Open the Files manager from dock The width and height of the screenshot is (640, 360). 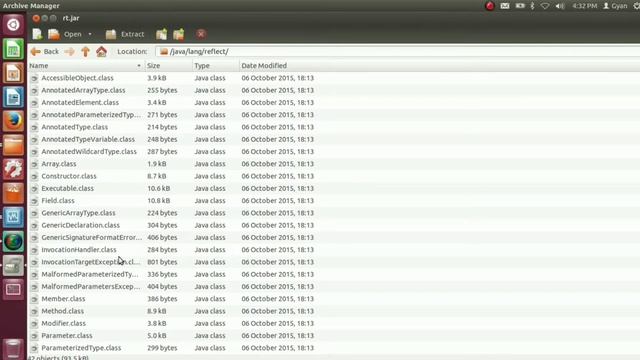(13, 145)
